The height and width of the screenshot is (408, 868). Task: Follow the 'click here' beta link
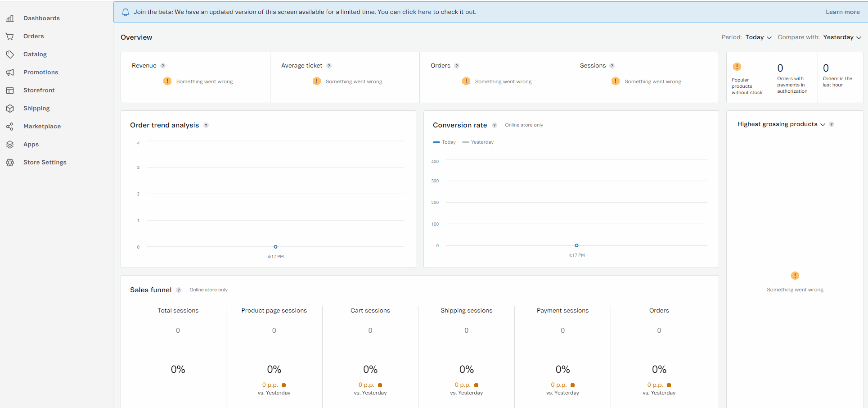(416, 12)
